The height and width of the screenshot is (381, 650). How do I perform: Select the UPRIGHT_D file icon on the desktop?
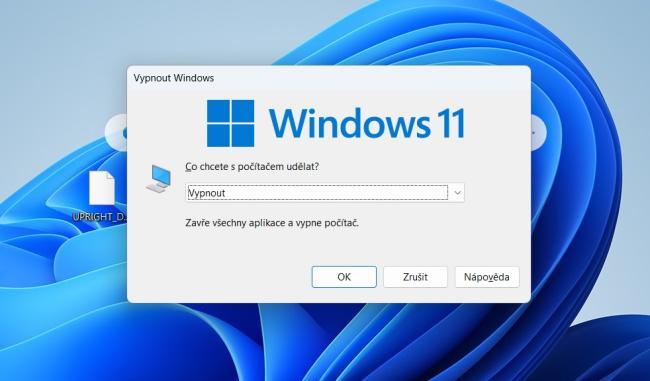tap(102, 188)
